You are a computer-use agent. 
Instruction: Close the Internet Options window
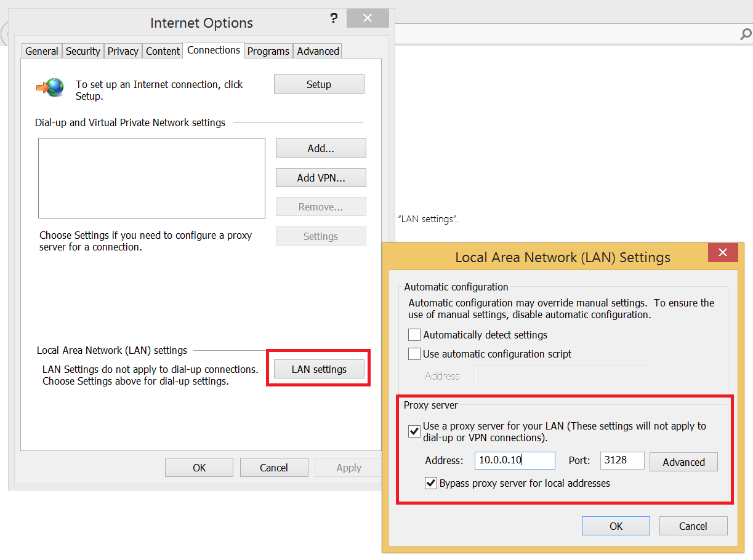coord(368,18)
